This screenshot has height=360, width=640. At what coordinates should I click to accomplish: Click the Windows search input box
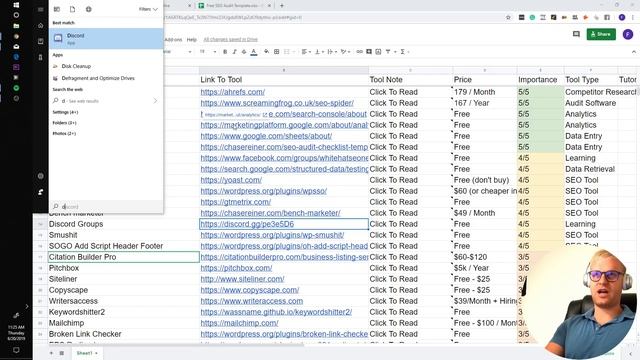click(106, 207)
